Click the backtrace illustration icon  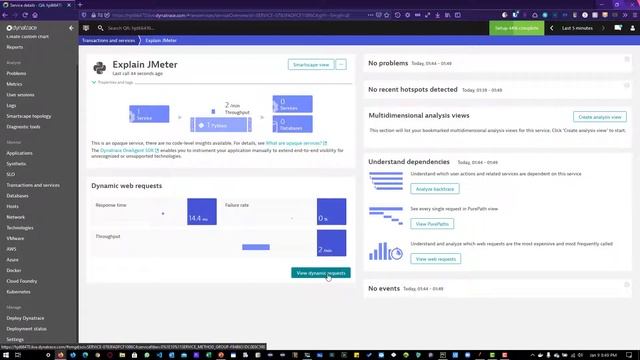tap(386, 181)
